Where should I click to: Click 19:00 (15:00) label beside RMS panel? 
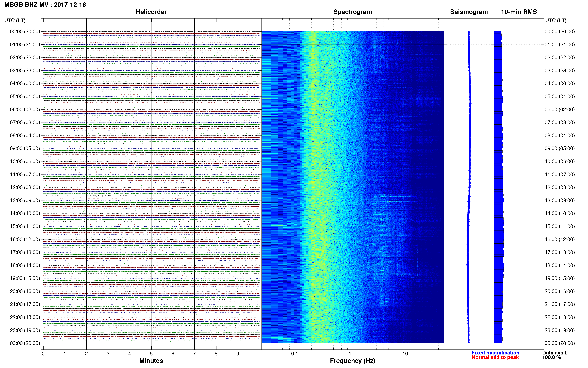pos(560,278)
